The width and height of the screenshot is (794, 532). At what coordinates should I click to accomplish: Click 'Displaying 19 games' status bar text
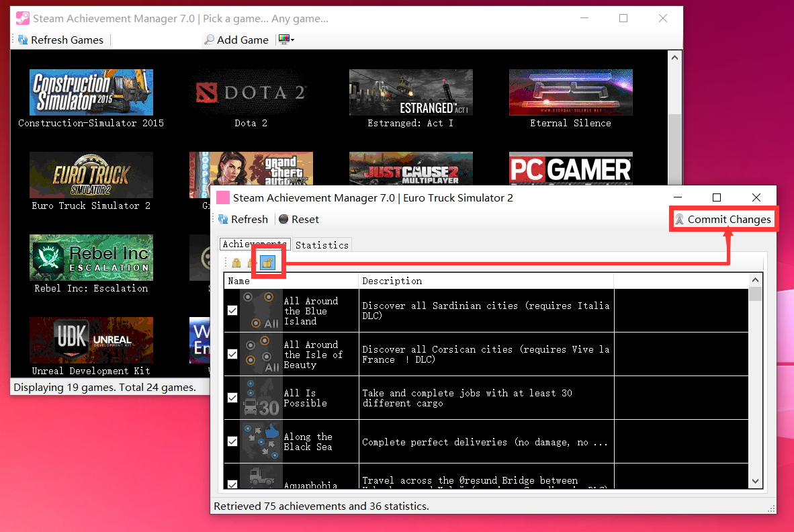[x=104, y=387]
